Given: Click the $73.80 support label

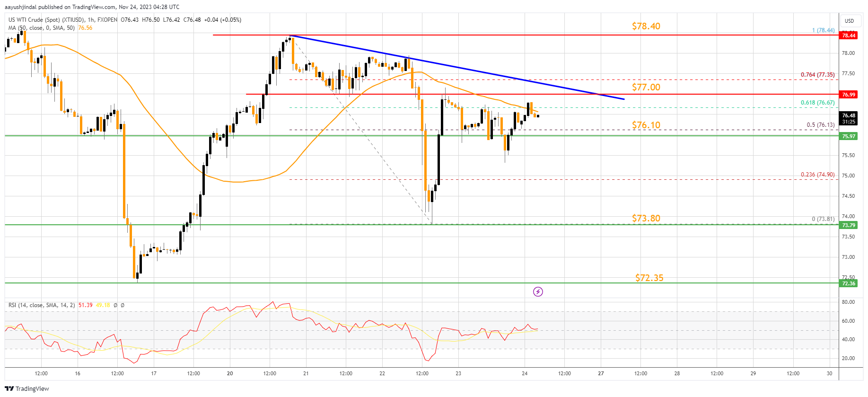Looking at the screenshot, I should point(646,218).
